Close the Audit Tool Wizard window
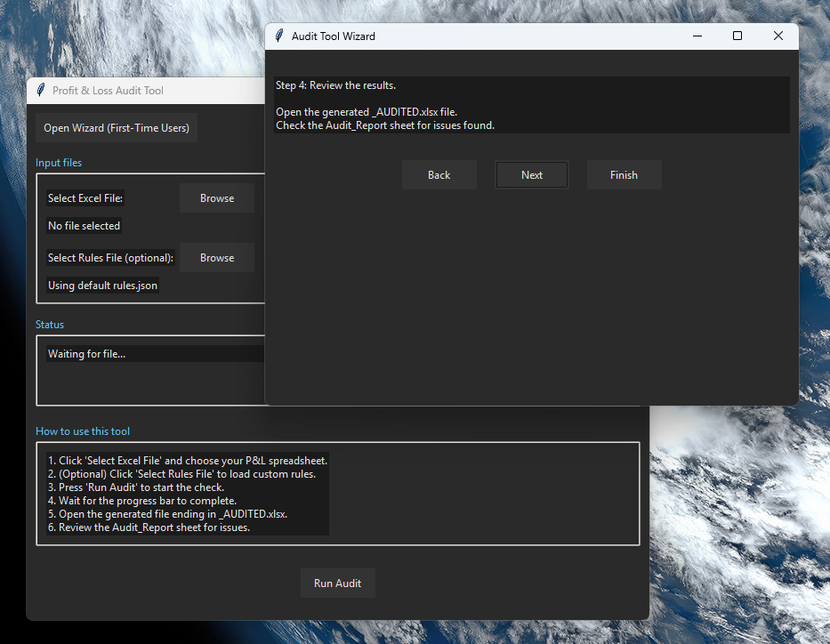Image resolution: width=830 pixels, height=644 pixels. click(778, 36)
